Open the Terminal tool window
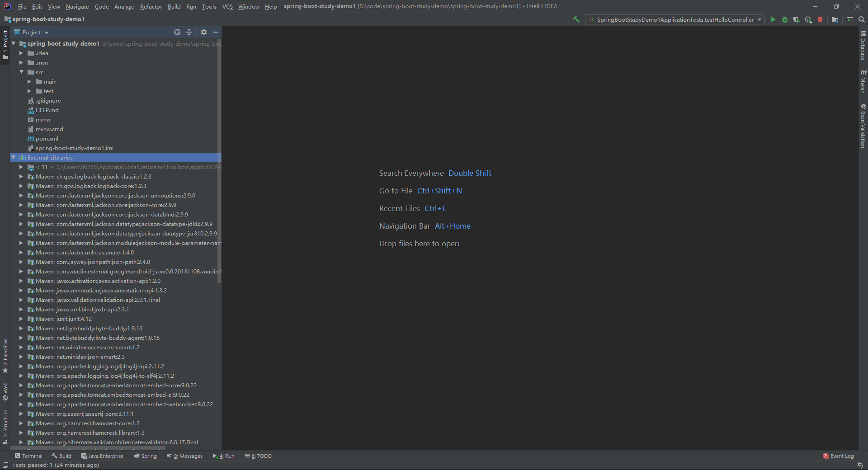 [28, 456]
